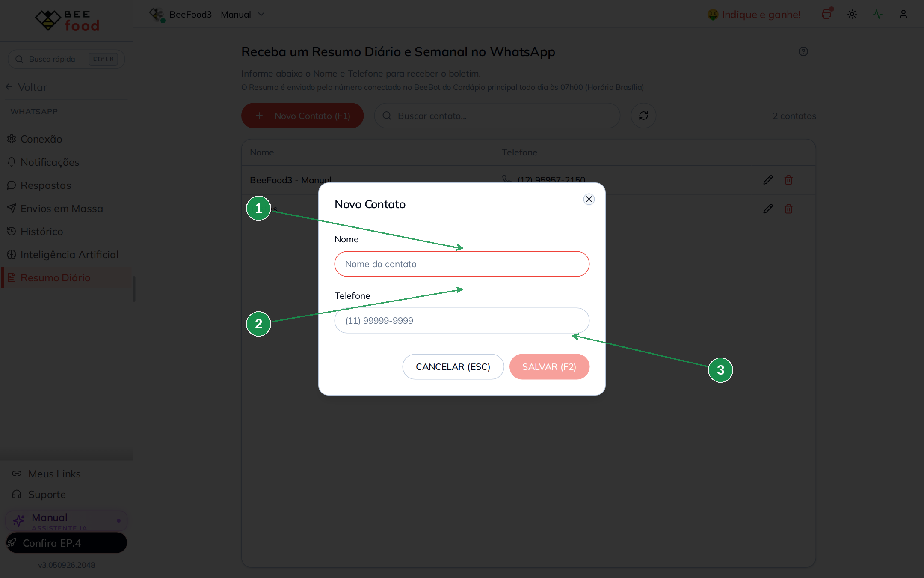Open Suporte

pos(39,495)
